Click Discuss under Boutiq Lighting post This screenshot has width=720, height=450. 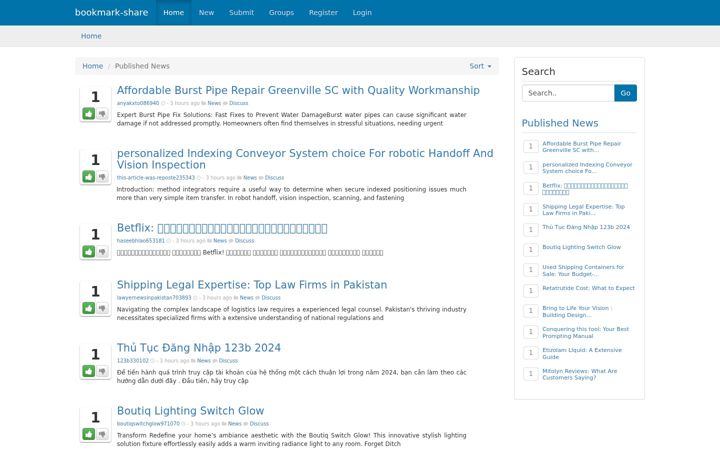pos(259,423)
